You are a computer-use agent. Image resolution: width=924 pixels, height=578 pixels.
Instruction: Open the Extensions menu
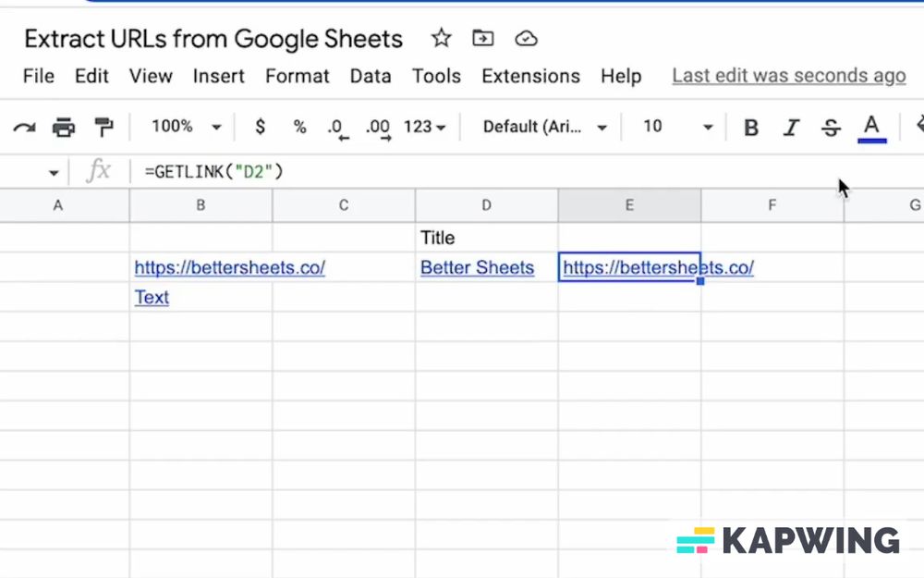tap(530, 76)
